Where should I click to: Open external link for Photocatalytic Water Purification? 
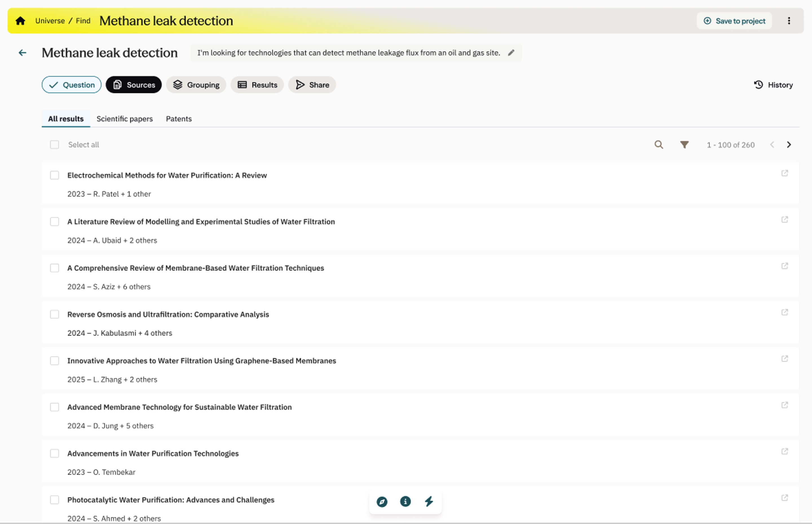[x=784, y=498]
